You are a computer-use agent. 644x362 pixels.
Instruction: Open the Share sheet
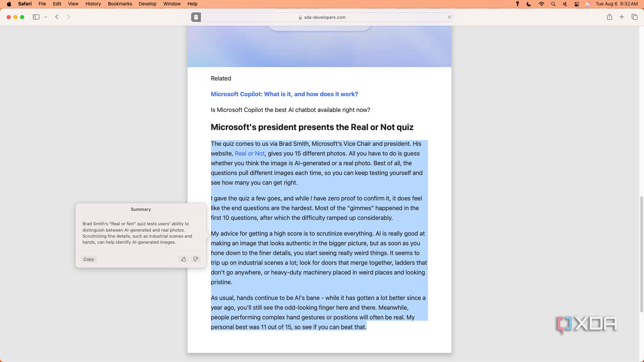click(x=609, y=17)
